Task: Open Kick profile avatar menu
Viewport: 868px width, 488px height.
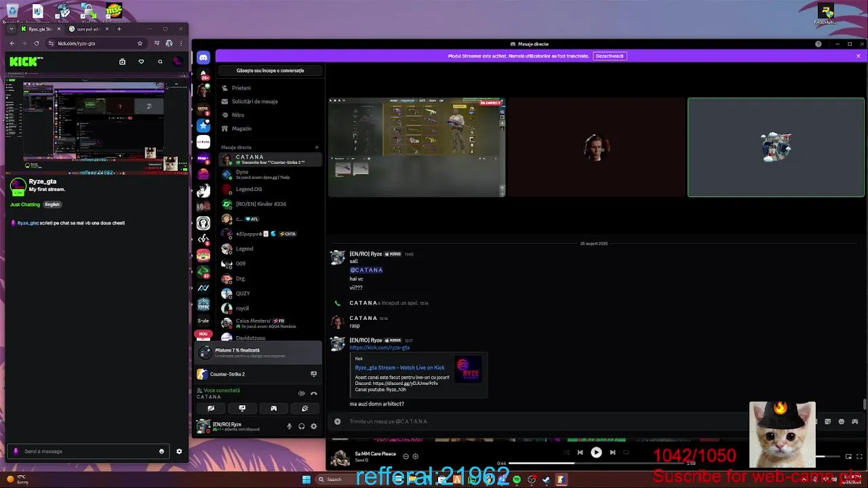Action: (178, 62)
